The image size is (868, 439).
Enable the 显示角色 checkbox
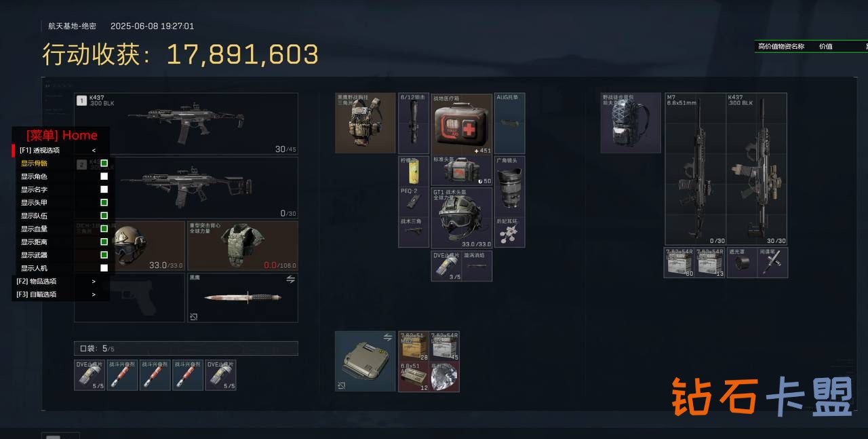click(x=104, y=176)
